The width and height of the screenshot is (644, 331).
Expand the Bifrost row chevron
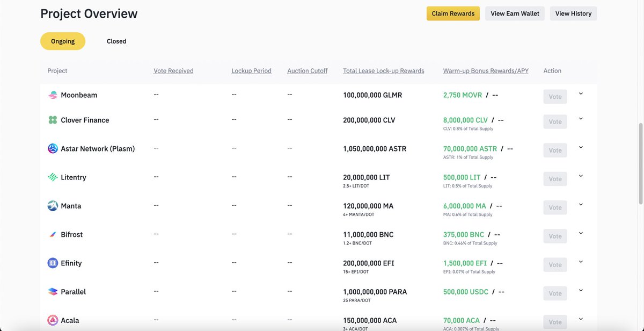click(581, 233)
